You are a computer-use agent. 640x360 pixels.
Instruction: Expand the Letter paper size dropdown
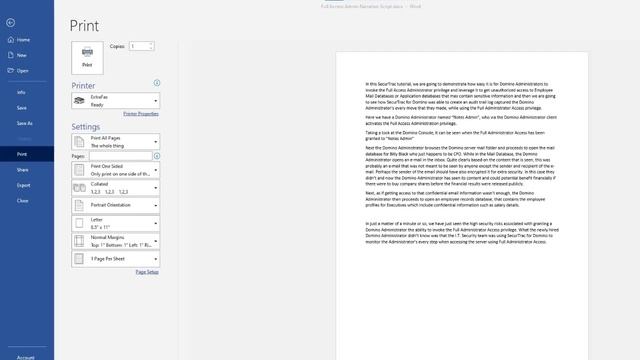116,223
